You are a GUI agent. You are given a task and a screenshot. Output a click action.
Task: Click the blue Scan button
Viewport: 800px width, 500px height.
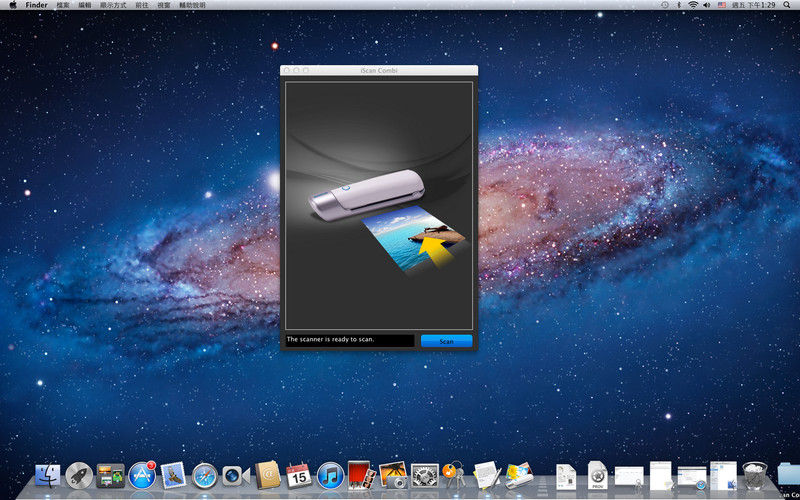click(446, 341)
